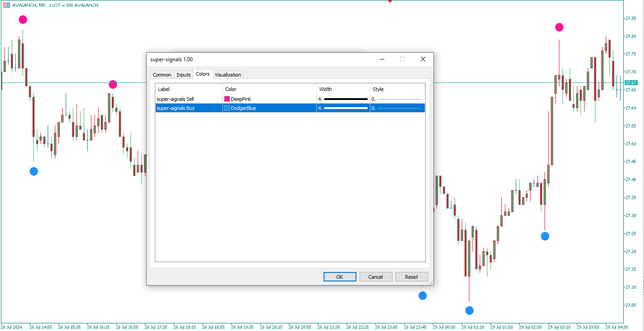Open the Style selector for super-signals Sell
Image resolution: width=644 pixels, height=331 pixels.
(x=397, y=99)
